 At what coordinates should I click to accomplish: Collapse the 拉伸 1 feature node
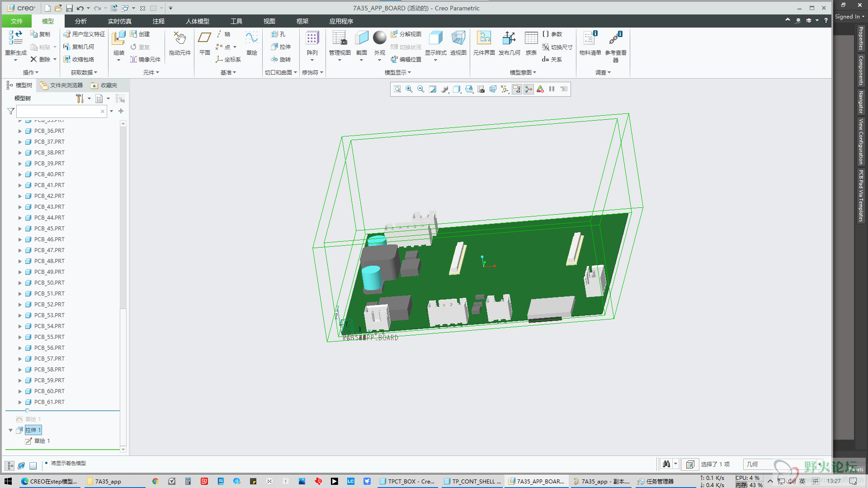click(x=10, y=430)
